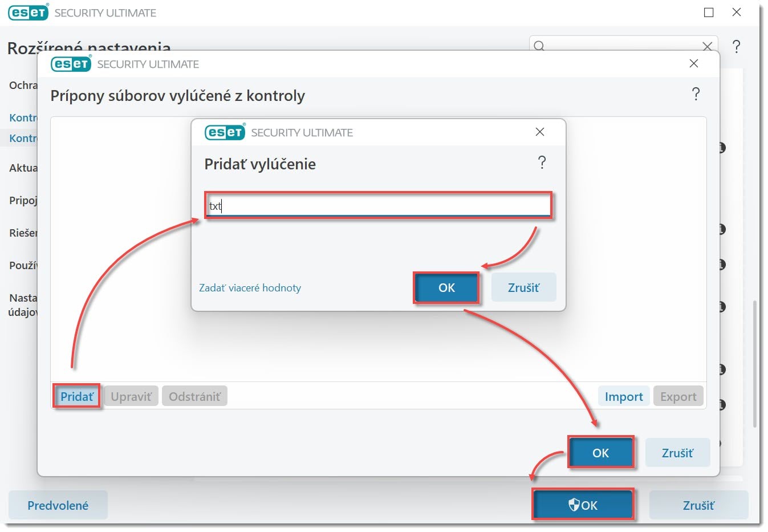
Task: Close the Prípony súborov vylúčené dialog
Action: (694, 63)
